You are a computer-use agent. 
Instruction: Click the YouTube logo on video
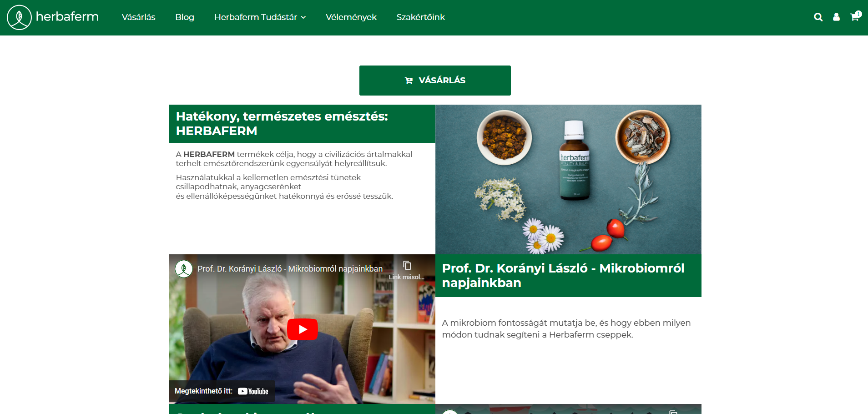tap(253, 391)
